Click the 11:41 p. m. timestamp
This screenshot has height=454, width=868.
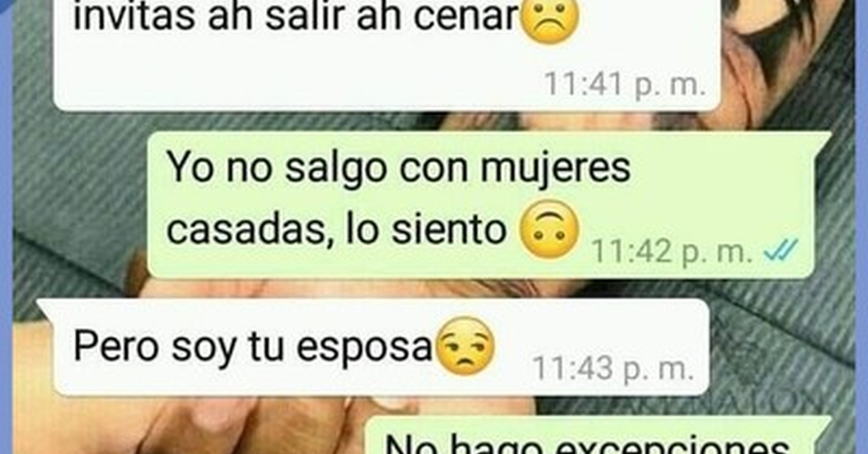coord(625,85)
